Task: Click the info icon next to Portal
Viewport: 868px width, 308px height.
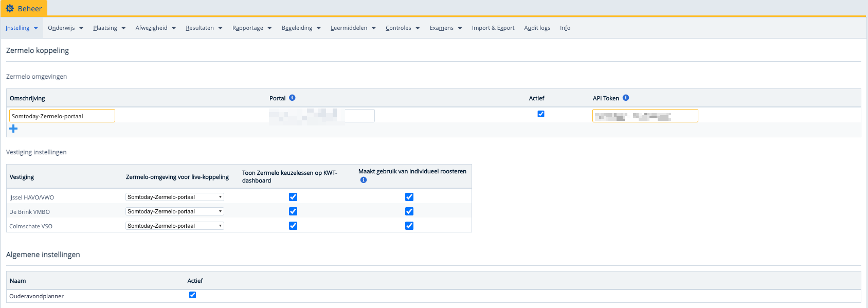Action: [292, 98]
